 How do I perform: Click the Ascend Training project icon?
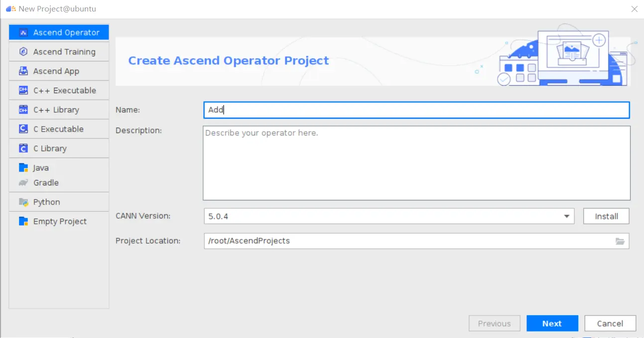pyautogui.click(x=23, y=52)
